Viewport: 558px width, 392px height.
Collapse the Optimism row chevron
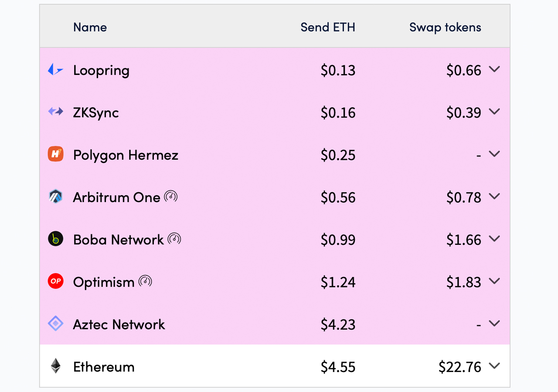coord(494,281)
